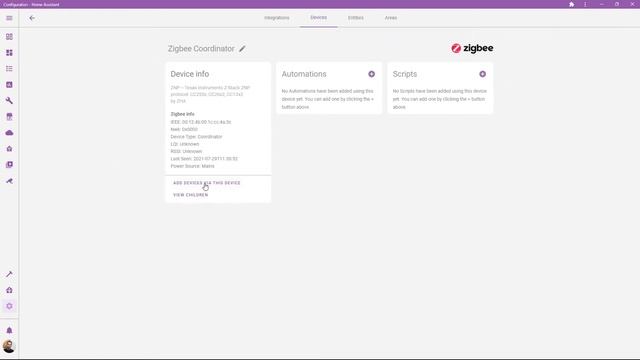640x360 pixels.
Task: Click the LQI: Unknown line
Action: coord(185,144)
